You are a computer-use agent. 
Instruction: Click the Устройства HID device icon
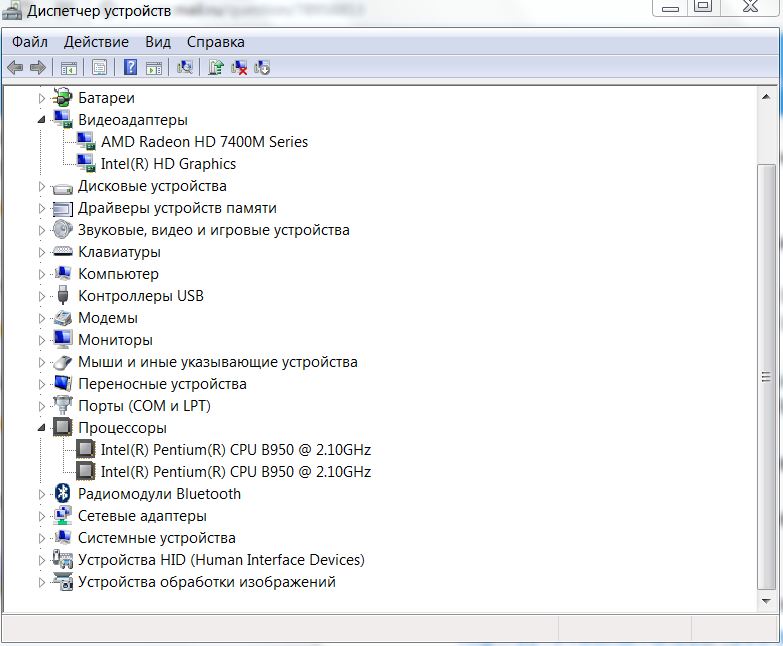point(62,560)
